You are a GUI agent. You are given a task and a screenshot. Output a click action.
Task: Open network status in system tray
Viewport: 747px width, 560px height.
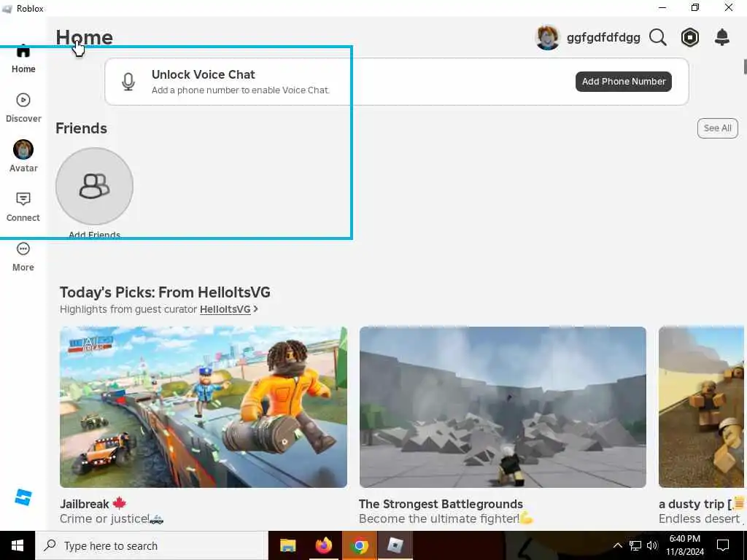[635, 545]
